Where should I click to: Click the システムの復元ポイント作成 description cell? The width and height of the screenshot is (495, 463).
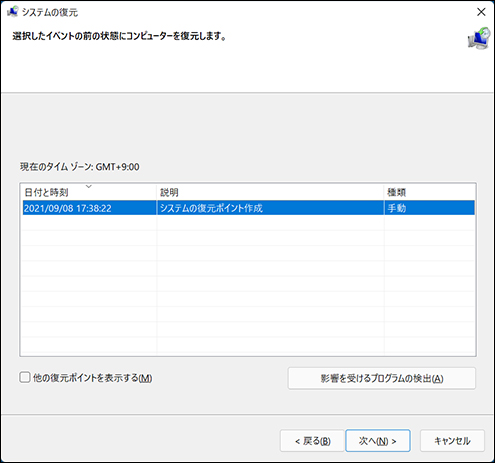211,208
